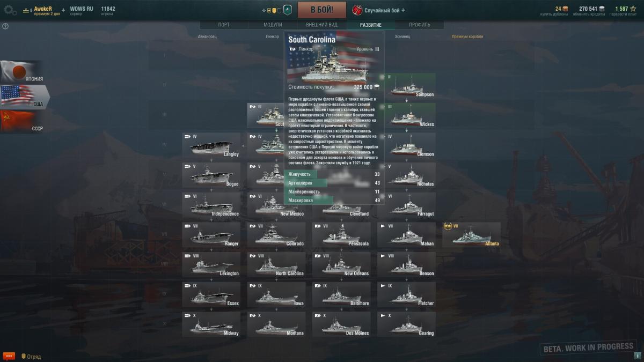
Task: Switch to the ПОРТ tab
Action: (224, 25)
